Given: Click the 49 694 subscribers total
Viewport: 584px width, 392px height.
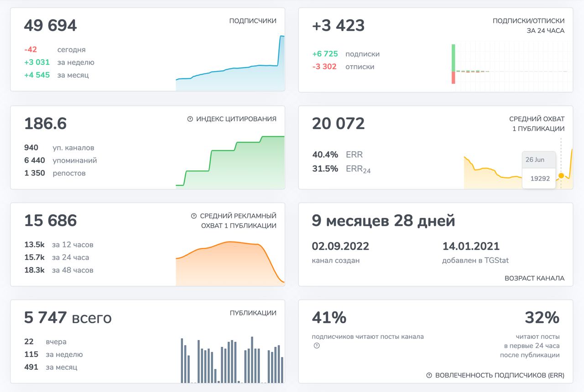Looking at the screenshot, I should pyautogui.click(x=50, y=26).
